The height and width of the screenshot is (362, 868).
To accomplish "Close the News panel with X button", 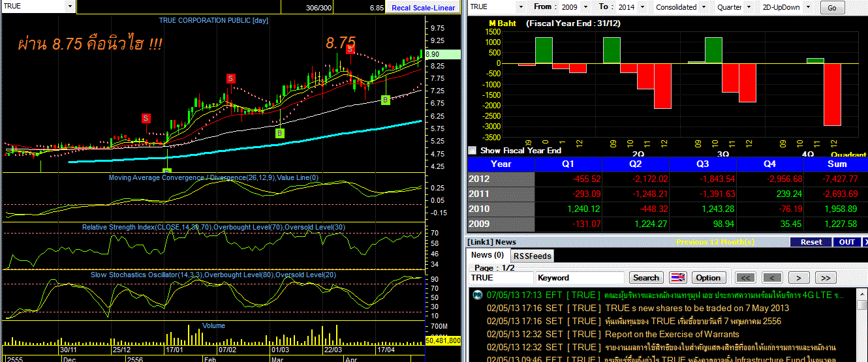I will tap(865, 242).
